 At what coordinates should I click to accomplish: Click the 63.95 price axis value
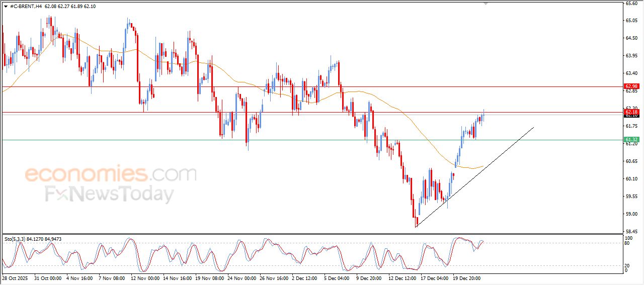(631, 56)
